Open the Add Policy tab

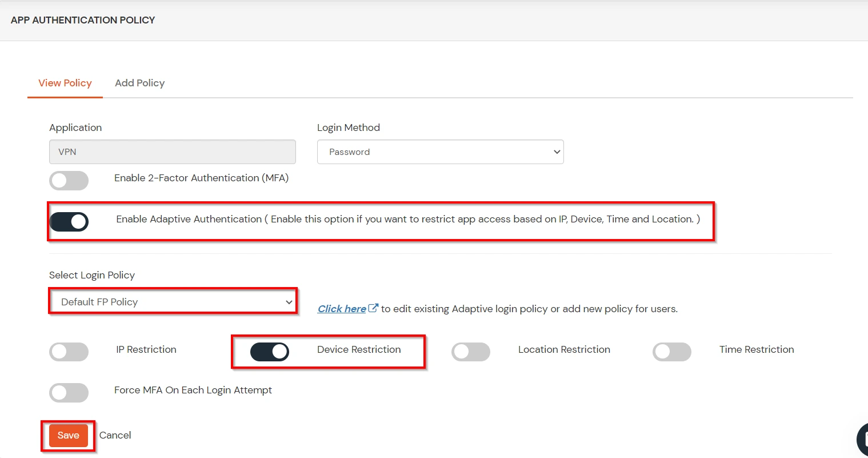tap(140, 83)
